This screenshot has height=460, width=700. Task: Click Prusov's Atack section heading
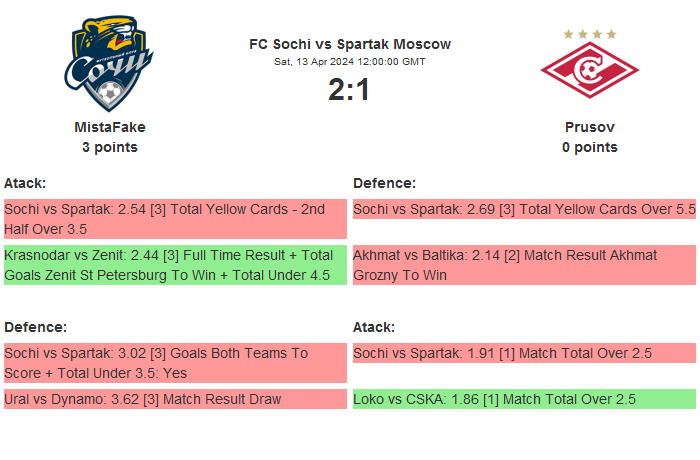tap(374, 327)
